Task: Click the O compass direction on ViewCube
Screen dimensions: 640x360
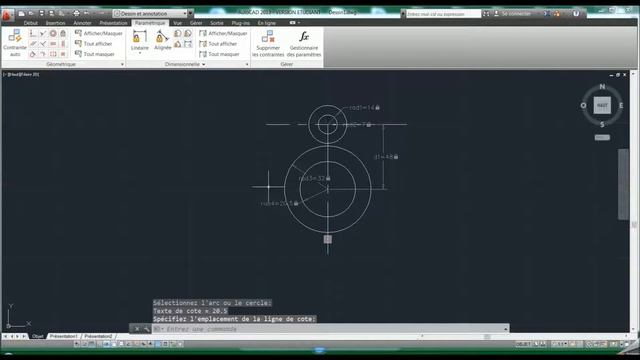Action: tap(583, 106)
